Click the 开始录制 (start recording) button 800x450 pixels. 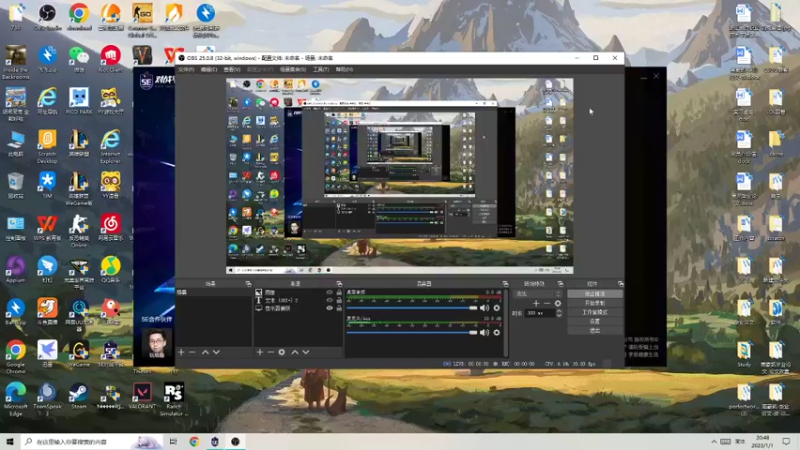[595, 303]
